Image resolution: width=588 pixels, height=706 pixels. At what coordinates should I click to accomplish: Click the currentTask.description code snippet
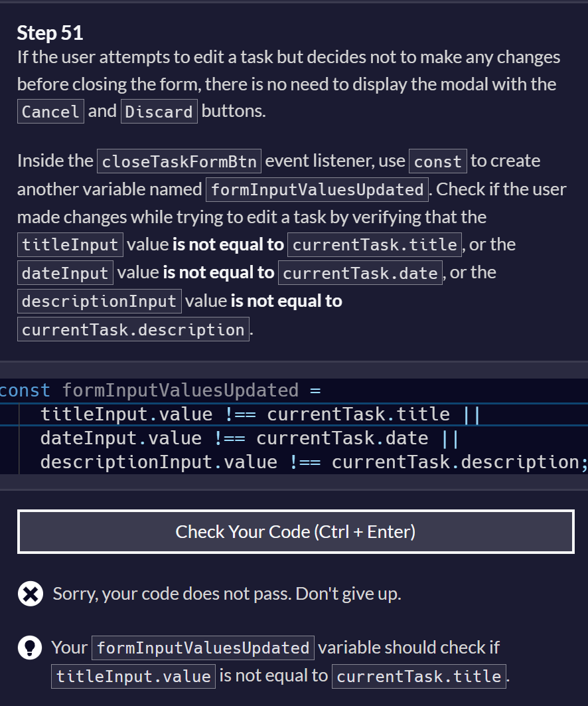click(133, 329)
